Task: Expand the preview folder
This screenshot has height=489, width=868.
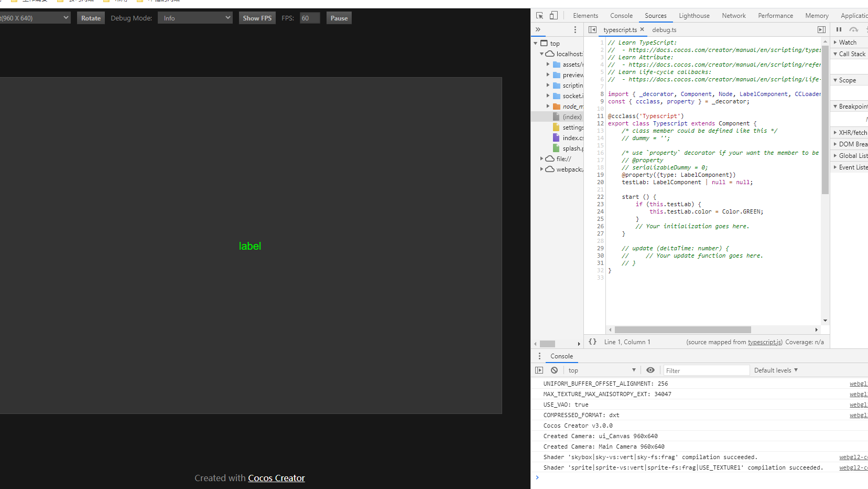Action: pyautogui.click(x=548, y=75)
